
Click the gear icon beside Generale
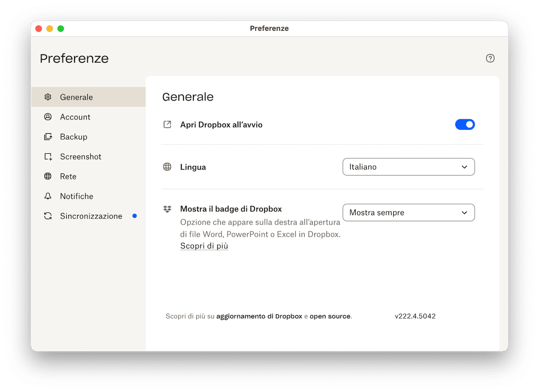(x=48, y=97)
